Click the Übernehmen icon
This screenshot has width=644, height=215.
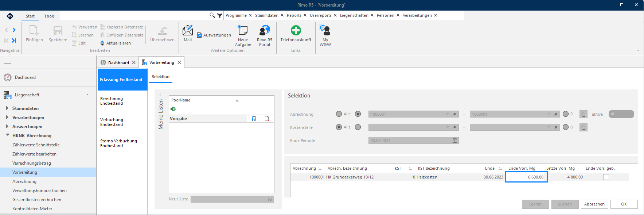(x=162, y=31)
